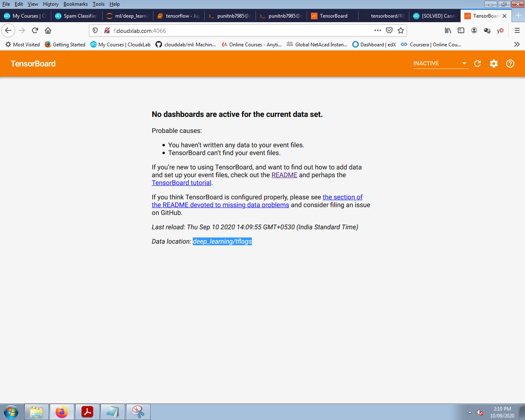The width and height of the screenshot is (525, 420).
Task: Follow the TensorBoard tutorial link
Action: point(181,183)
